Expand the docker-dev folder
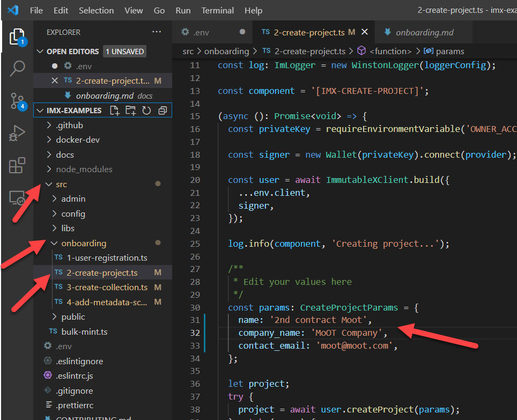This screenshot has height=420, width=517. pos(49,140)
